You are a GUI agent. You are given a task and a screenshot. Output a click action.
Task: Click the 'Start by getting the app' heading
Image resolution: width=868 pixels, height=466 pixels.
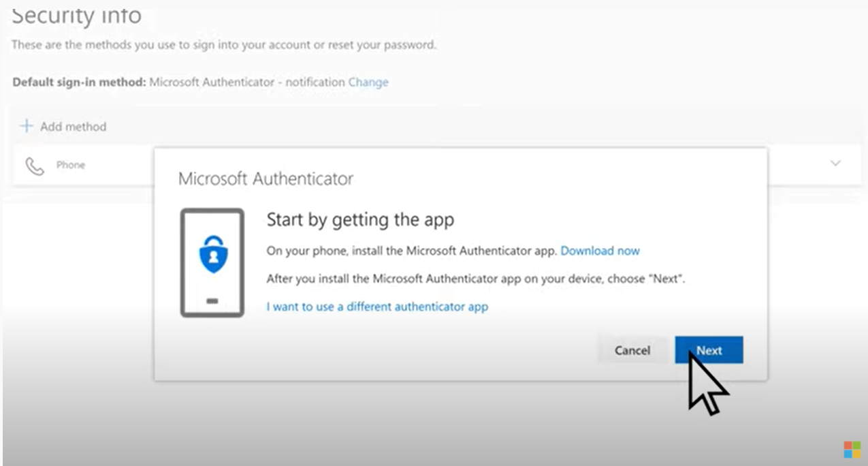[x=360, y=219]
